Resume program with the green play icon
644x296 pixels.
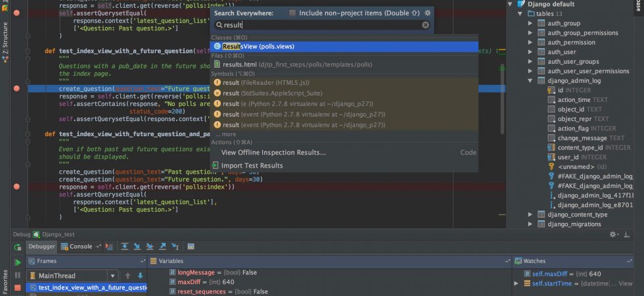tap(18, 262)
